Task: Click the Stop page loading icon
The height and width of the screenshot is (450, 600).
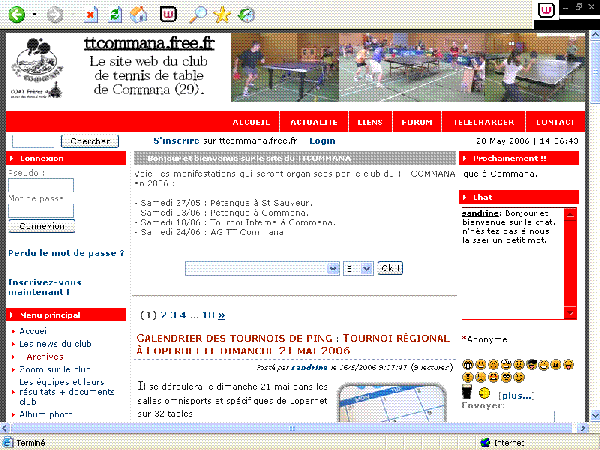Action: coord(90,15)
